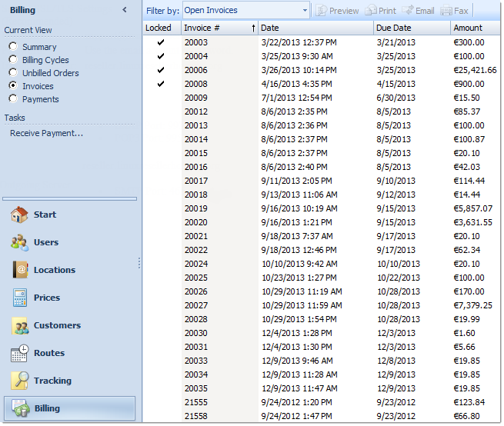This screenshot has width=504, height=426.
Task: Collapse the Billing panel with arrow
Action: click(125, 10)
